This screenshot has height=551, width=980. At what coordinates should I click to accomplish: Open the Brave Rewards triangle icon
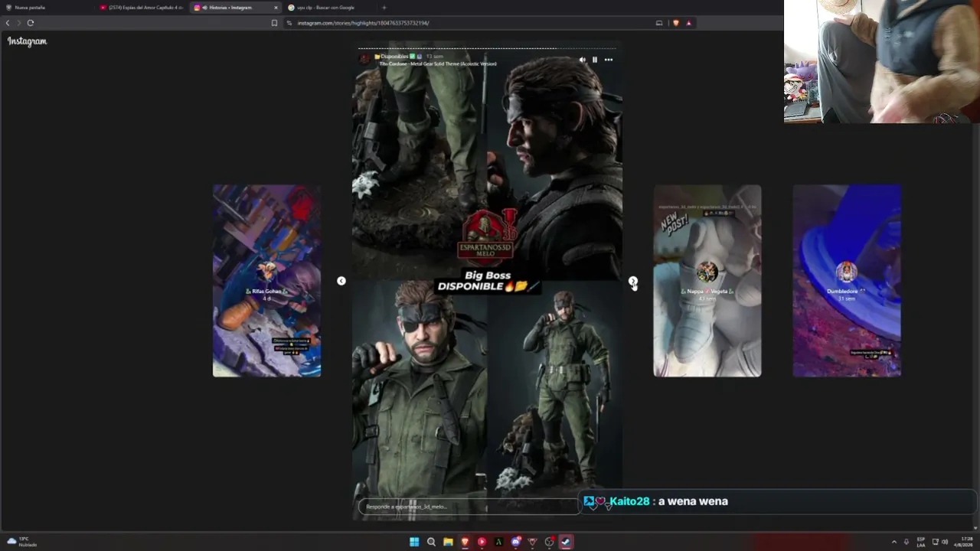(688, 23)
